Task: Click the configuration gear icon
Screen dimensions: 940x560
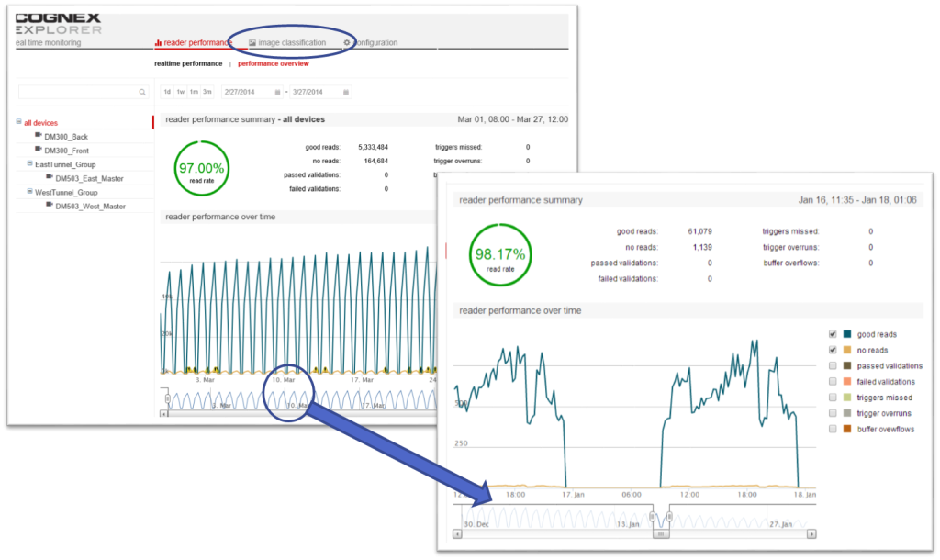Action: (347, 42)
